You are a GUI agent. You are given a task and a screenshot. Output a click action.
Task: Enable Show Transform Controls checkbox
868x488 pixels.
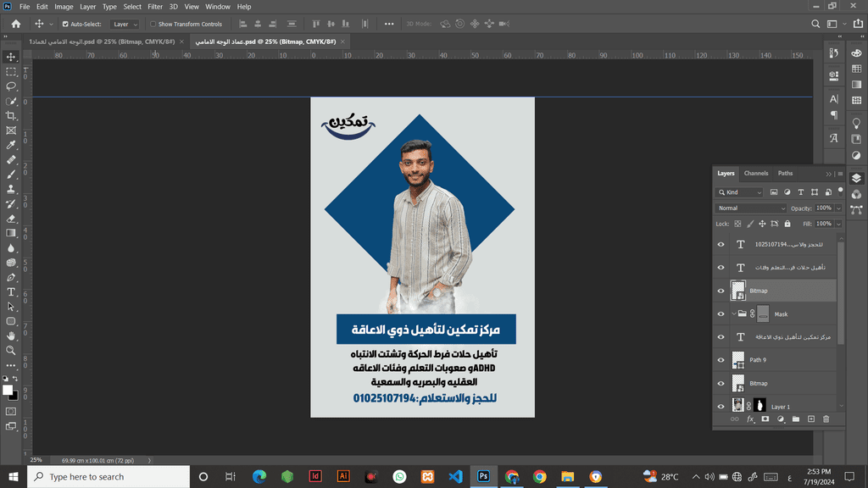(153, 25)
